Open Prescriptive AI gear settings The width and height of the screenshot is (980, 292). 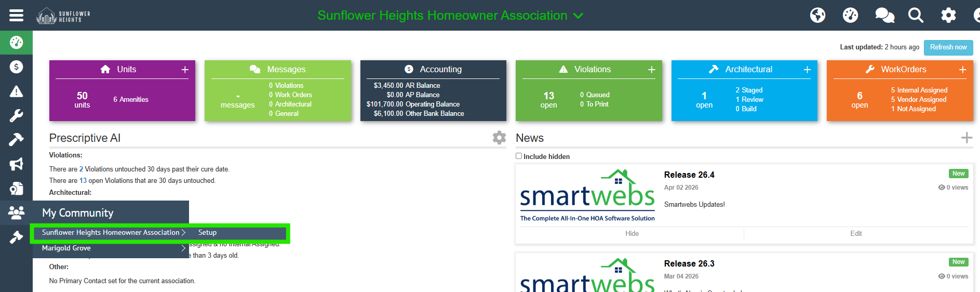499,138
